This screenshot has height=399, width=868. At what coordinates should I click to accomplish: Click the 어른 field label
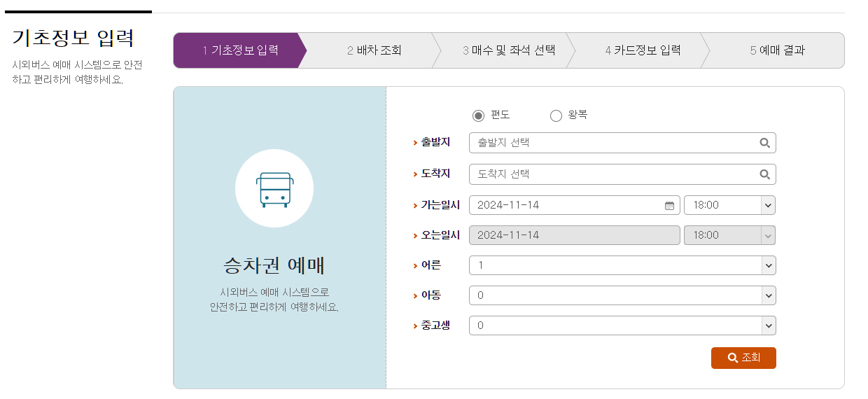pos(430,265)
